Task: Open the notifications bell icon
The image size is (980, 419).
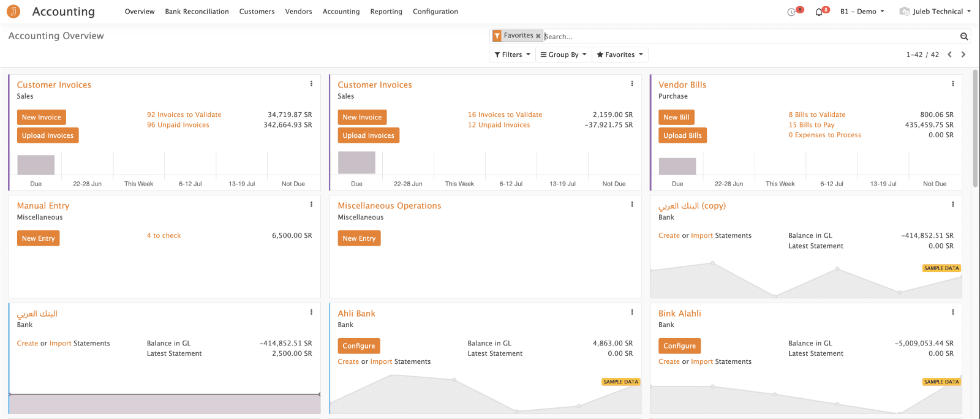Action: point(819,12)
